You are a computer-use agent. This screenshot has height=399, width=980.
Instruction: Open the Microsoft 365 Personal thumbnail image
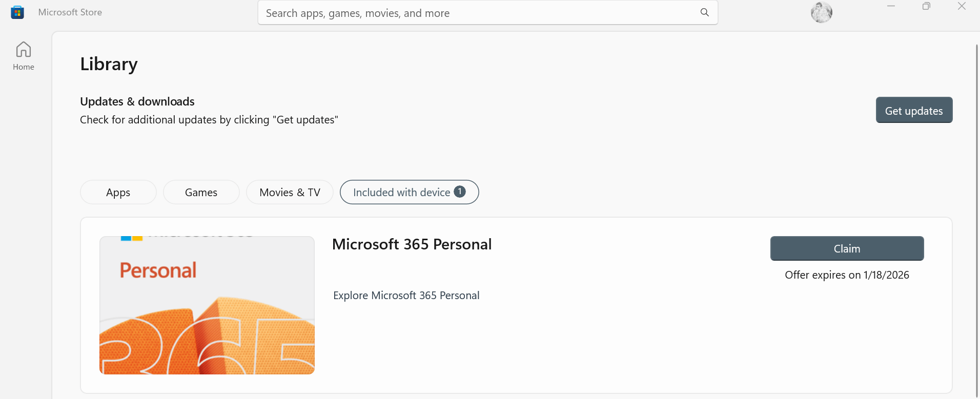tap(207, 305)
